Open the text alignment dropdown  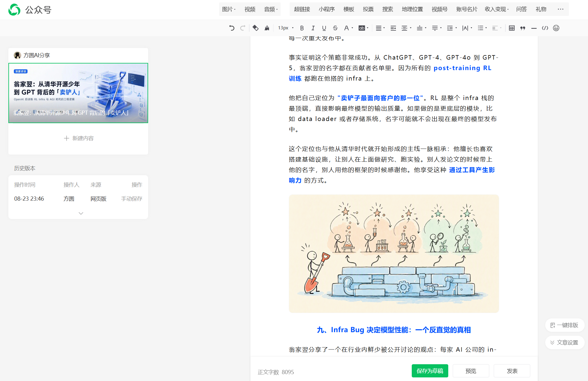[x=380, y=28]
